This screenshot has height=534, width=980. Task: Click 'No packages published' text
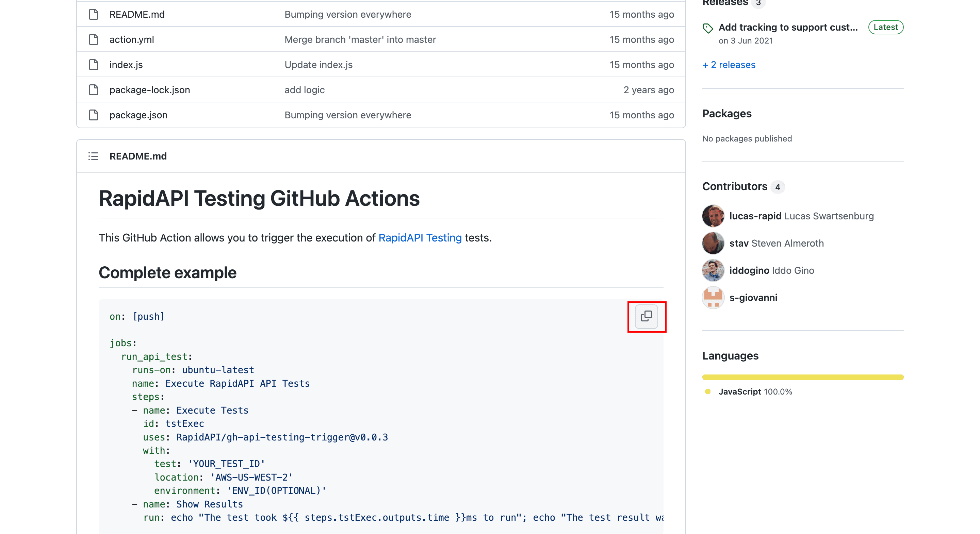(x=747, y=139)
